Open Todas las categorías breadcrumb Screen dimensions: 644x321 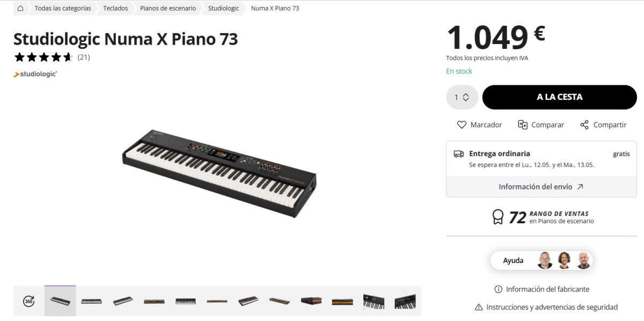[x=63, y=9]
